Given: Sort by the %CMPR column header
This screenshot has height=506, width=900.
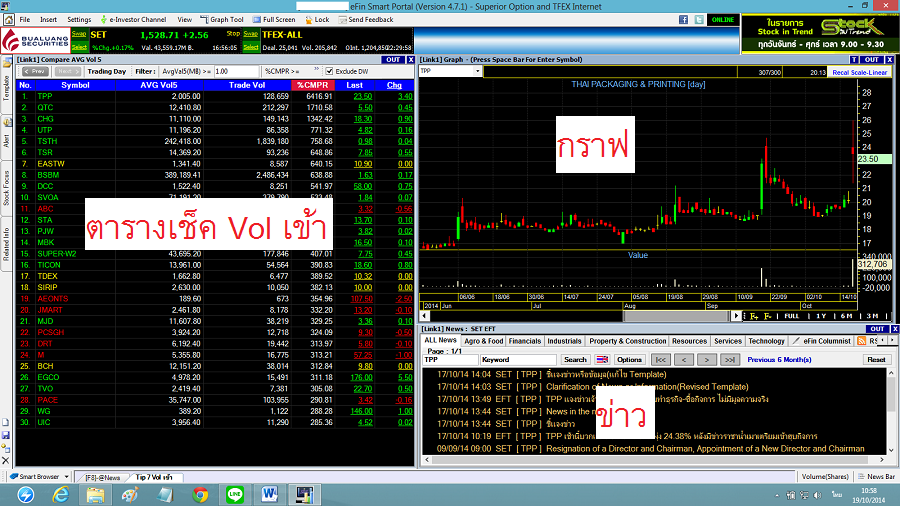Looking at the screenshot, I should (x=312, y=85).
